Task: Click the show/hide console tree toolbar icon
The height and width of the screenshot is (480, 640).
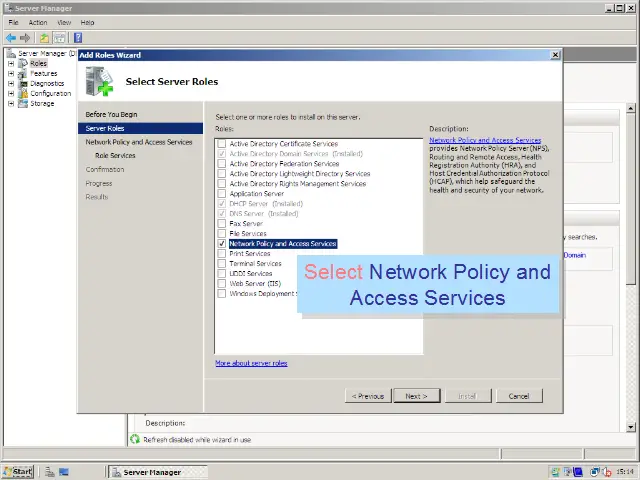Action: click(x=60, y=38)
